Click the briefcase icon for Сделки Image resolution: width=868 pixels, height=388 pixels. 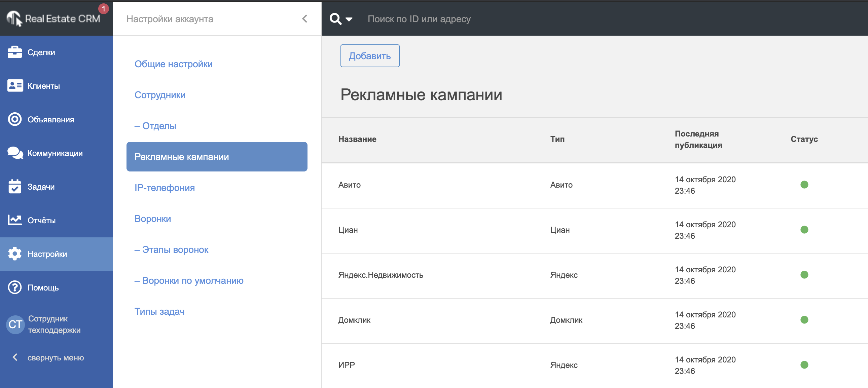coord(14,52)
